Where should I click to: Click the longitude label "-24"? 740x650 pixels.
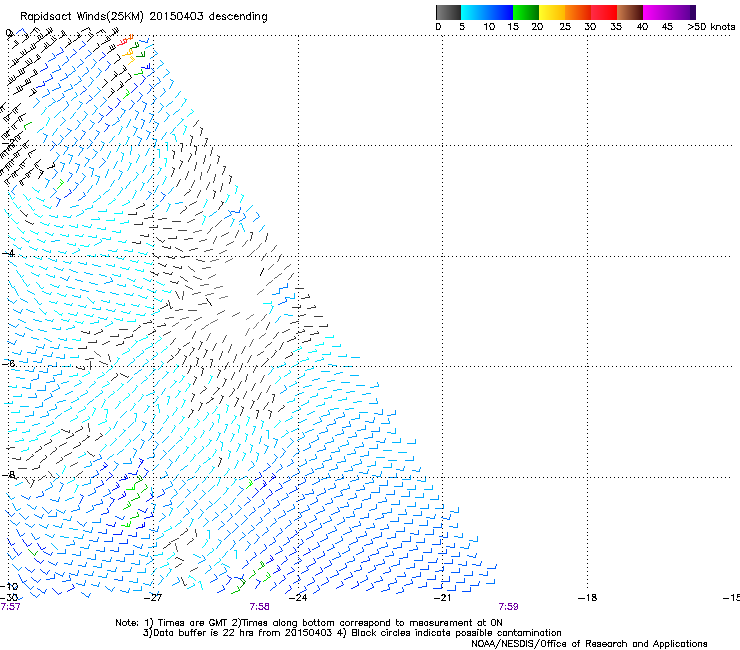pos(298,598)
